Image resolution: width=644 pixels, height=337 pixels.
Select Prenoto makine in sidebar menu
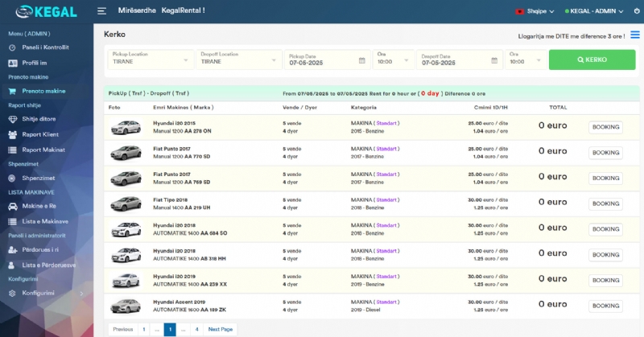point(43,91)
